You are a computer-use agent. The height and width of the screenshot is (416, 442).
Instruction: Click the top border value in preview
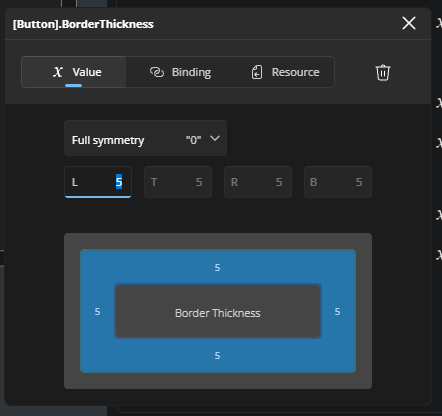(217, 268)
